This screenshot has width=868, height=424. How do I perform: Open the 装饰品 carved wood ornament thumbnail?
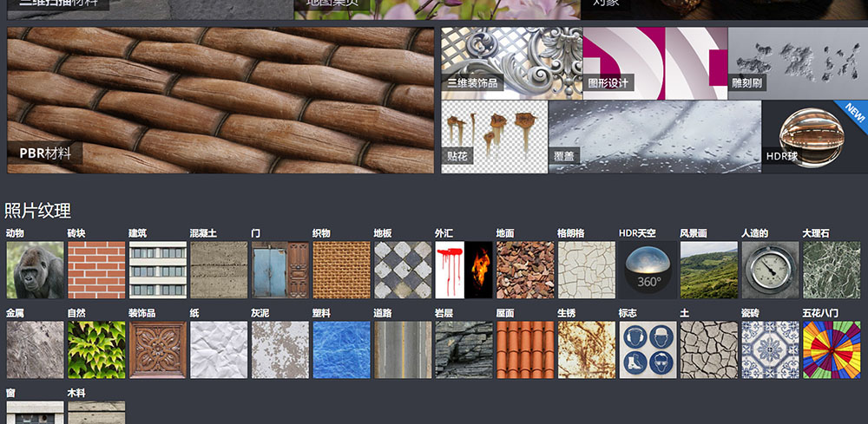(x=158, y=350)
